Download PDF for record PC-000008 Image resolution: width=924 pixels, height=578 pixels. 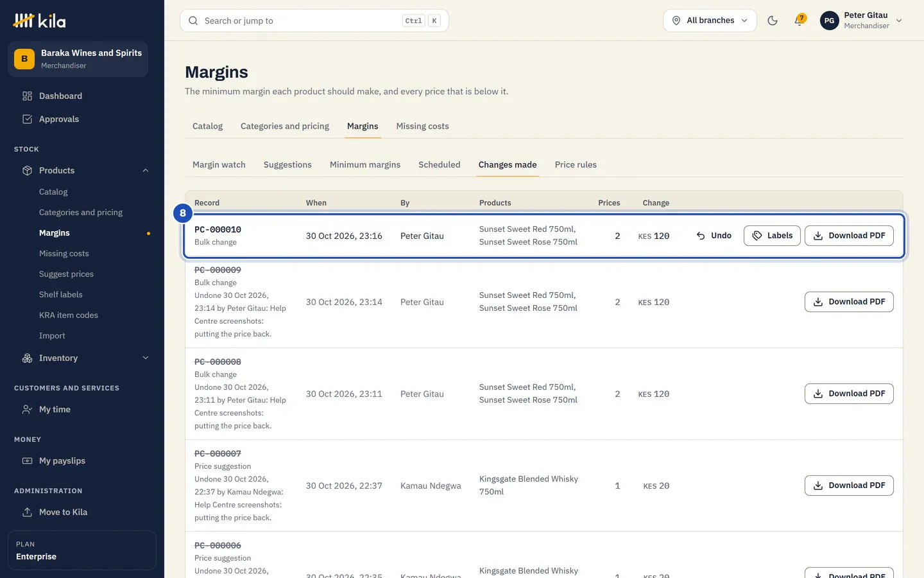tap(849, 394)
